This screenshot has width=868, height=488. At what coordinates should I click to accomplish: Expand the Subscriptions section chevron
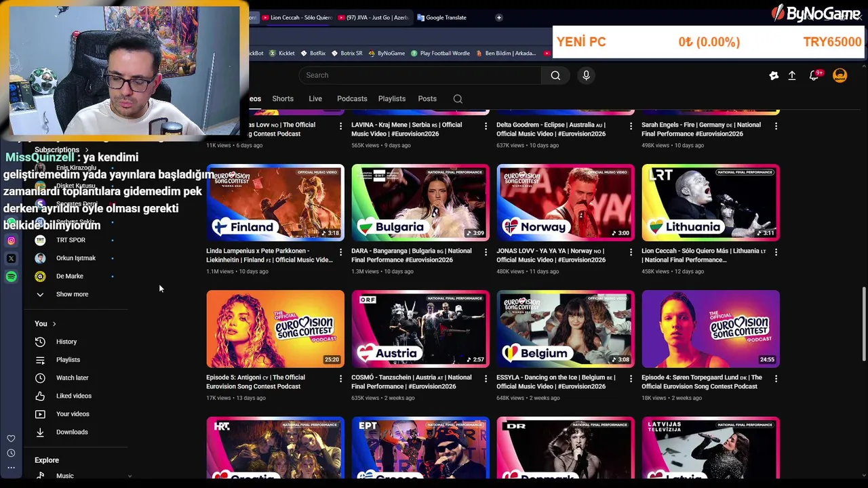[x=86, y=150]
